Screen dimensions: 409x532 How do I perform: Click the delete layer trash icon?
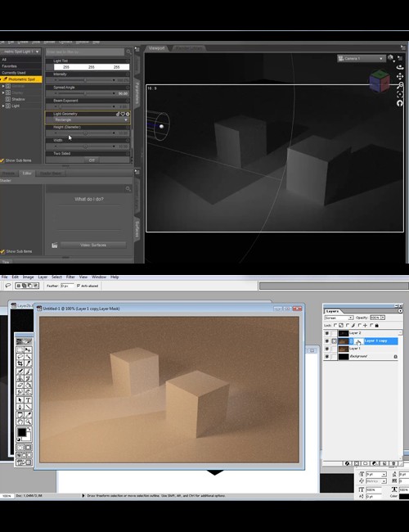[x=393, y=463]
